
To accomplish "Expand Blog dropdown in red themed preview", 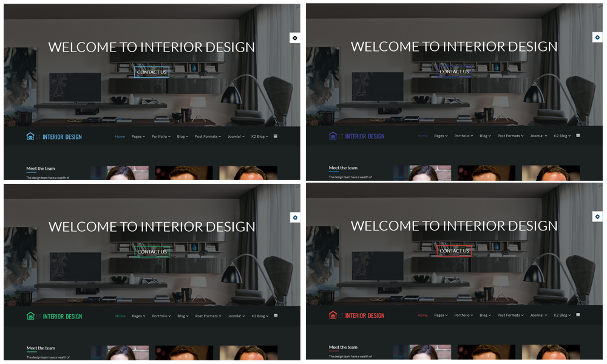I will (485, 315).
